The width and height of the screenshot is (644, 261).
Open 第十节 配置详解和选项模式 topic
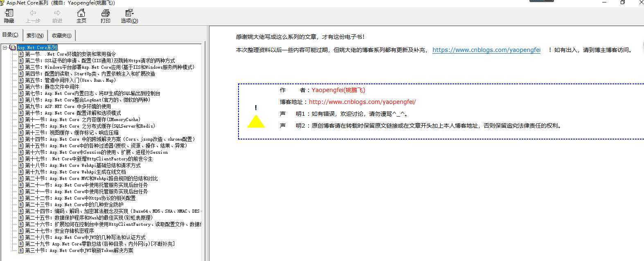click(x=73, y=113)
